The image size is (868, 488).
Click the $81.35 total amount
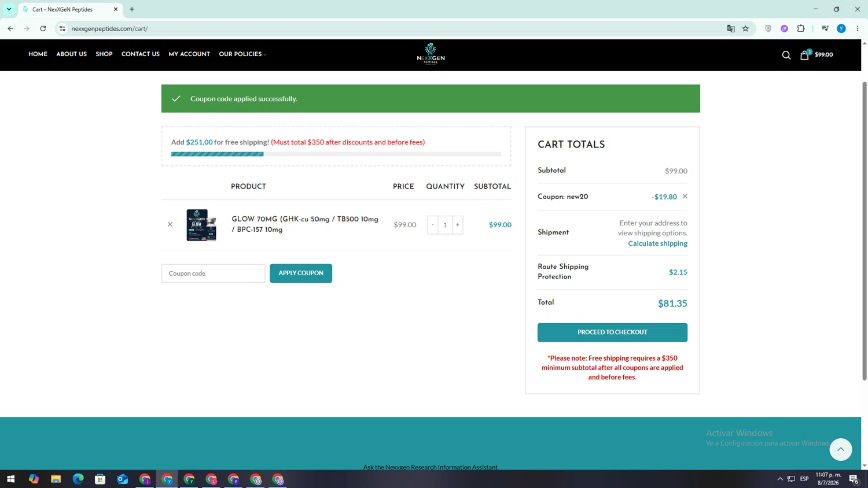click(x=672, y=304)
